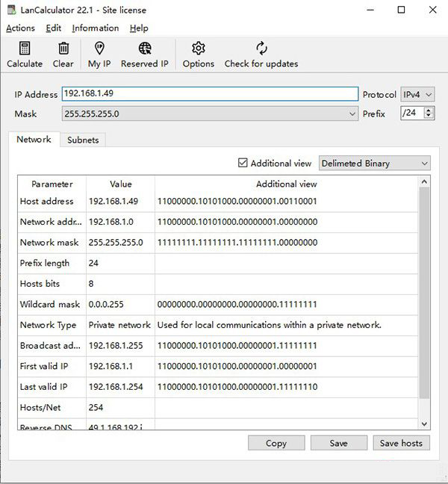Click the table scroll up arrow

(x=424, y=181)
